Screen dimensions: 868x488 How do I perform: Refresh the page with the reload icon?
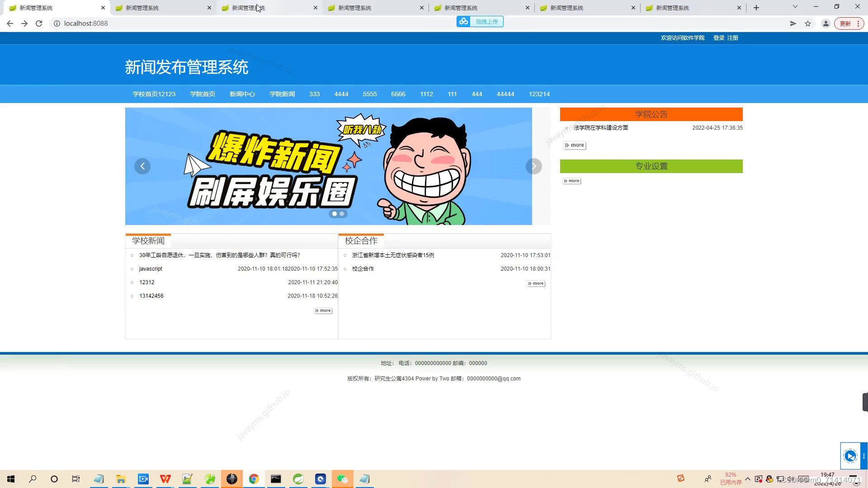(x=39, y=23)
